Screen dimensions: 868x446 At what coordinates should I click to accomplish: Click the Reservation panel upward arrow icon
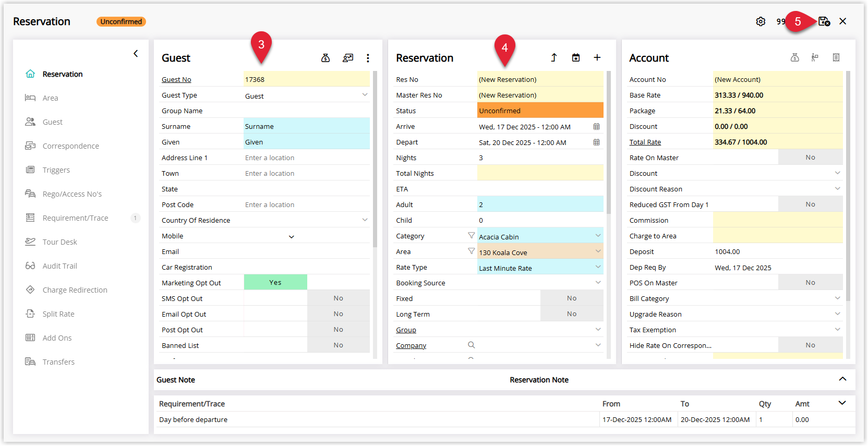click(x=554, y=57)
